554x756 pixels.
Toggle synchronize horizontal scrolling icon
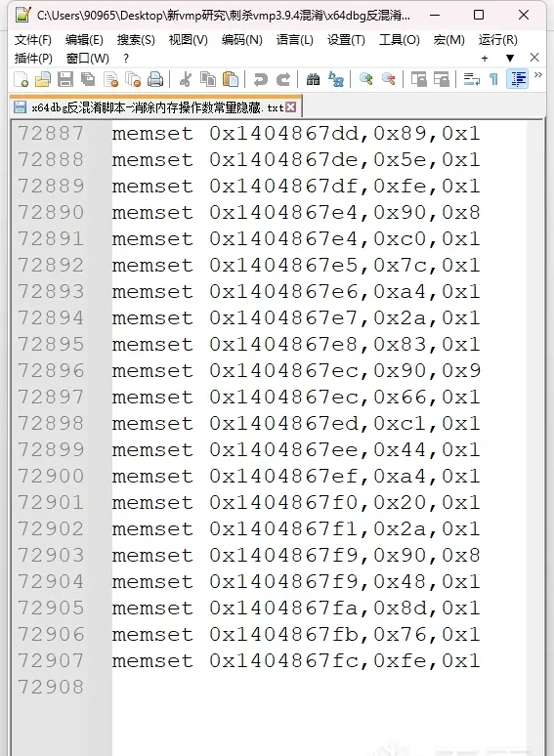(442, 79)
